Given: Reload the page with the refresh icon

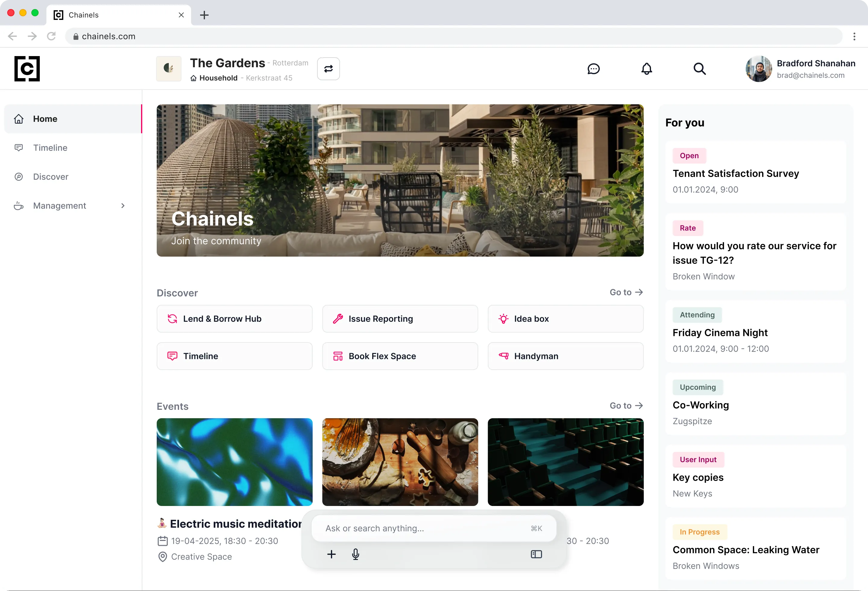Looking at the screenshot, I should [51, 36].
